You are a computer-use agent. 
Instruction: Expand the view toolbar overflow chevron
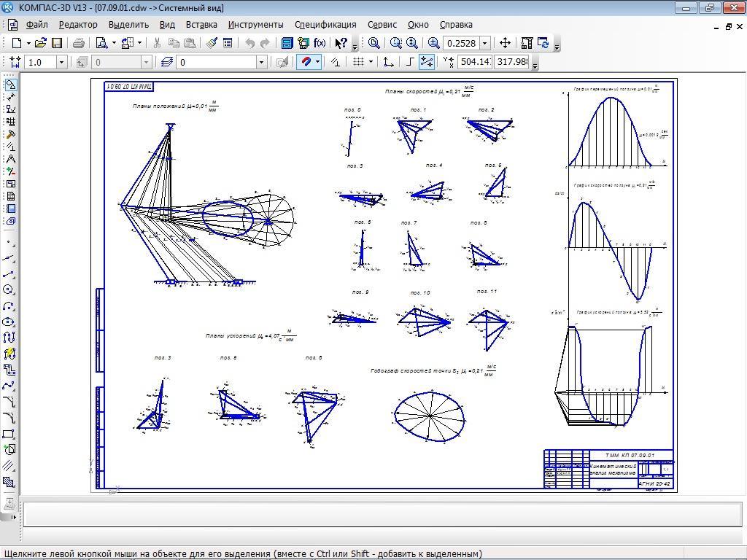(557, 46)
